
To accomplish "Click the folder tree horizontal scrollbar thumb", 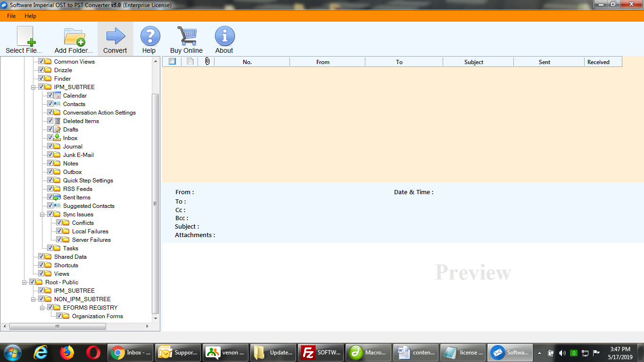I will point(57,326).
